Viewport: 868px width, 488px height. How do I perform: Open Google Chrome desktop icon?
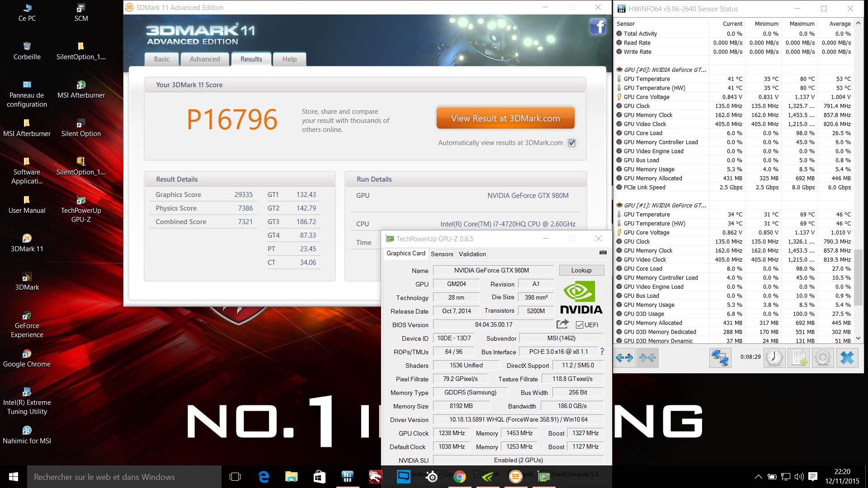click(27, 358)
